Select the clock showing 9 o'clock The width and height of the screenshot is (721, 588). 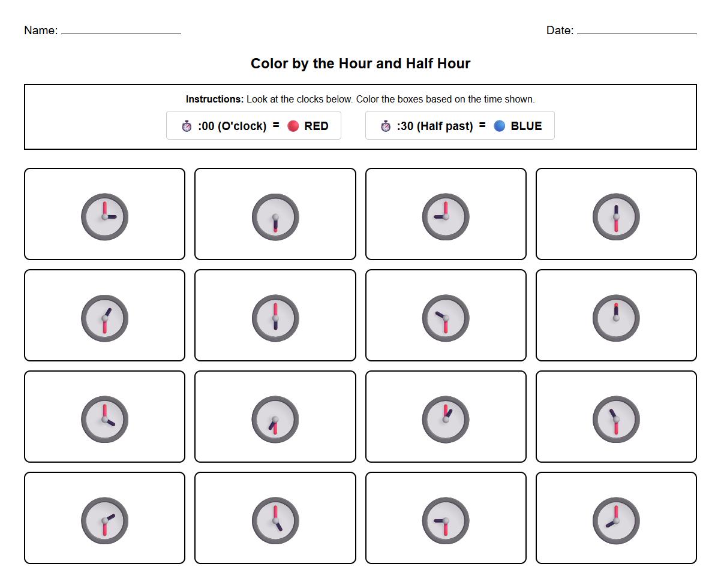(445, 216)
